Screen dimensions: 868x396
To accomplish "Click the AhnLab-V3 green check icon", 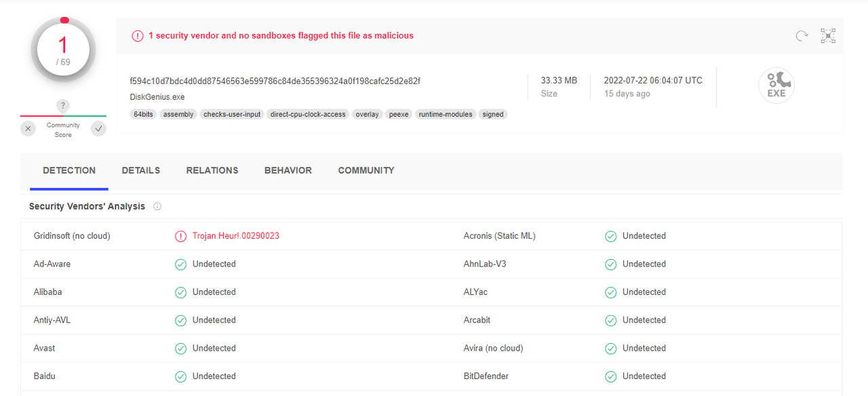I will [x=610, y=264].
